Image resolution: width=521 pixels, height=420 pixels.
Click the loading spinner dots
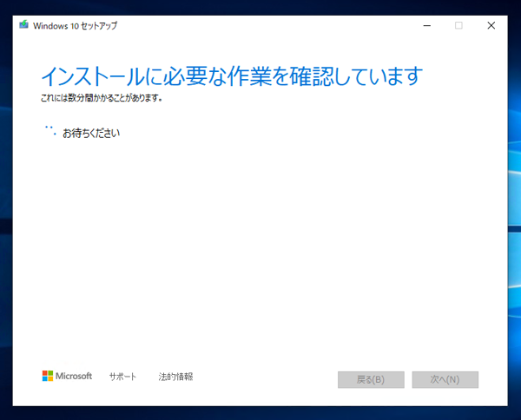[50, 130]
